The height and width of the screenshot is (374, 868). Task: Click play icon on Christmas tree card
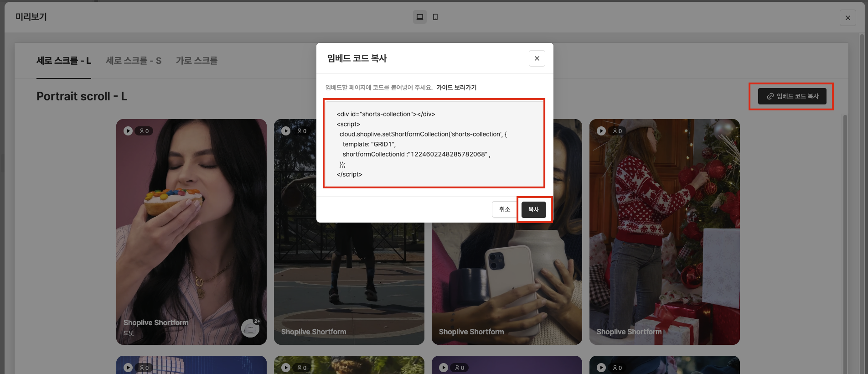click(x=601, y=131)
